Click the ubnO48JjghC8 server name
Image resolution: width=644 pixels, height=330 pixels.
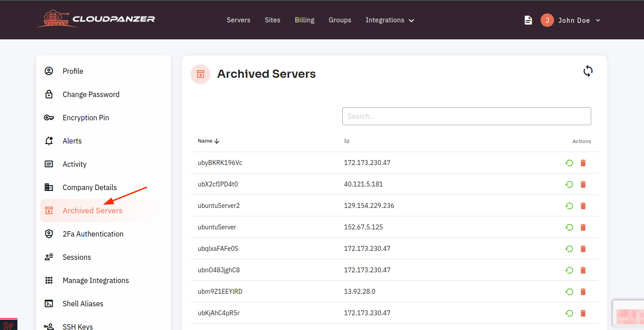219,270
